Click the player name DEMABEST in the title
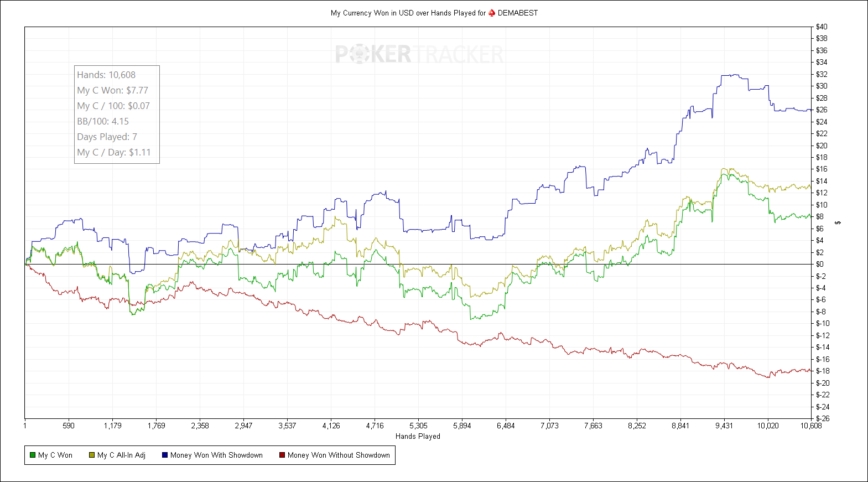The image size is (868, 482). [x=518, y=13]
